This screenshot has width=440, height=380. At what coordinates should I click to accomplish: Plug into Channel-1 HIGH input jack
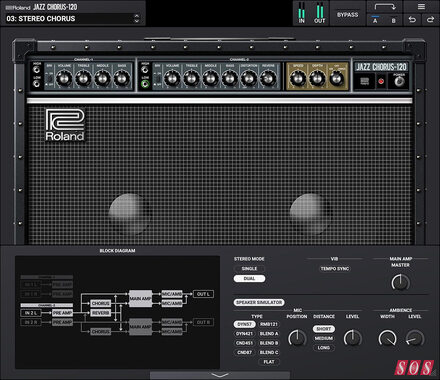click(x=37, y=69)
